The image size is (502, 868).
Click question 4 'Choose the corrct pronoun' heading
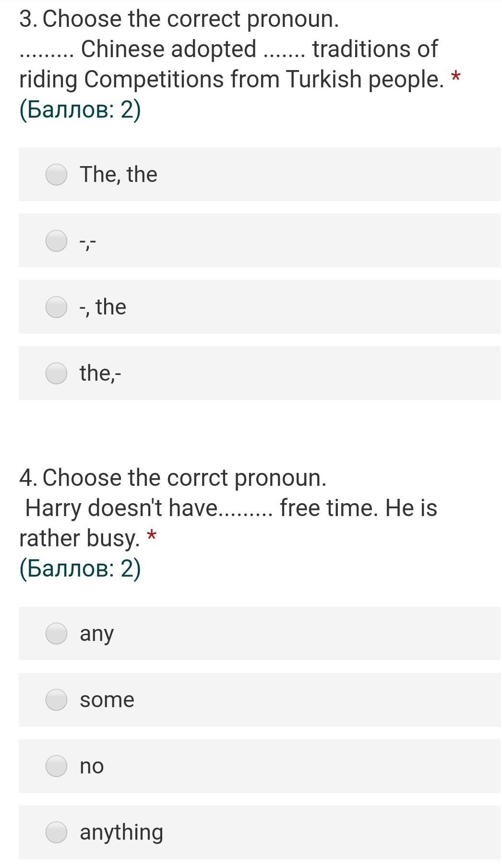click(x=173, y=478)
